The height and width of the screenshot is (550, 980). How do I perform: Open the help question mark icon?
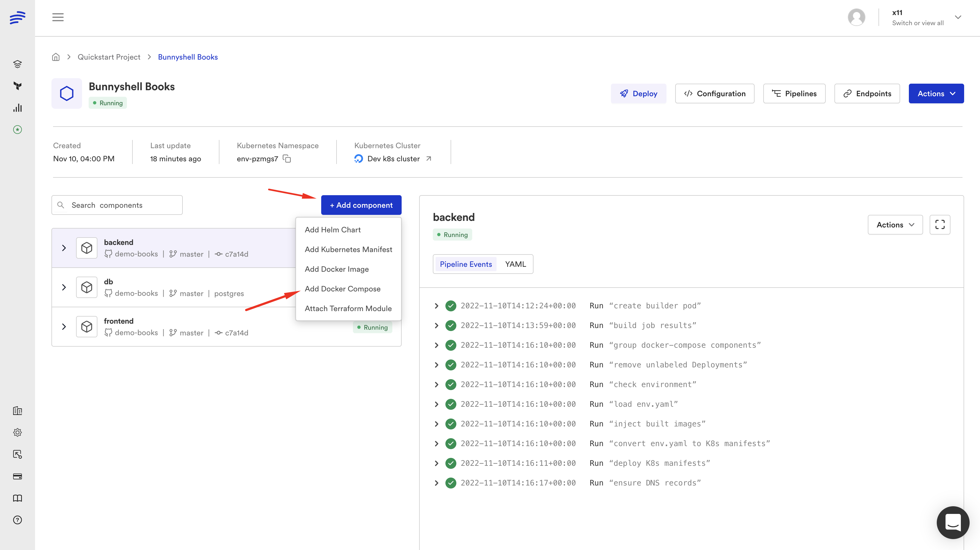pos(18,520)
